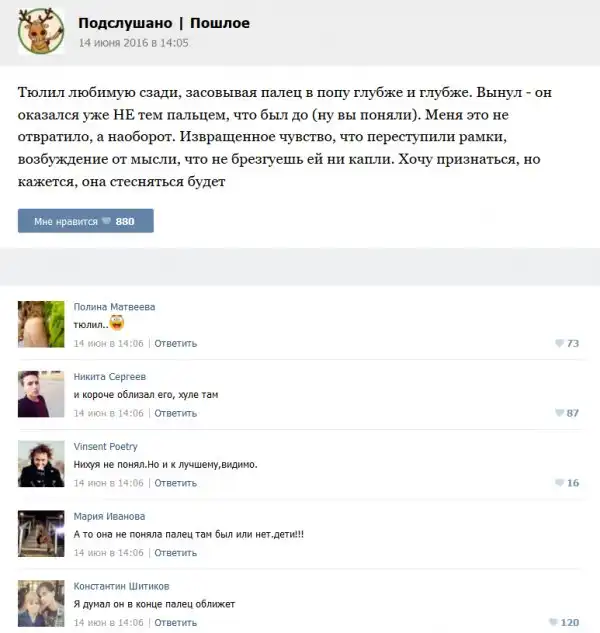The width and height of the screenshot is (600, 633).
Task: Click the heart icon with 16 likes
Action: coord(559,483)
